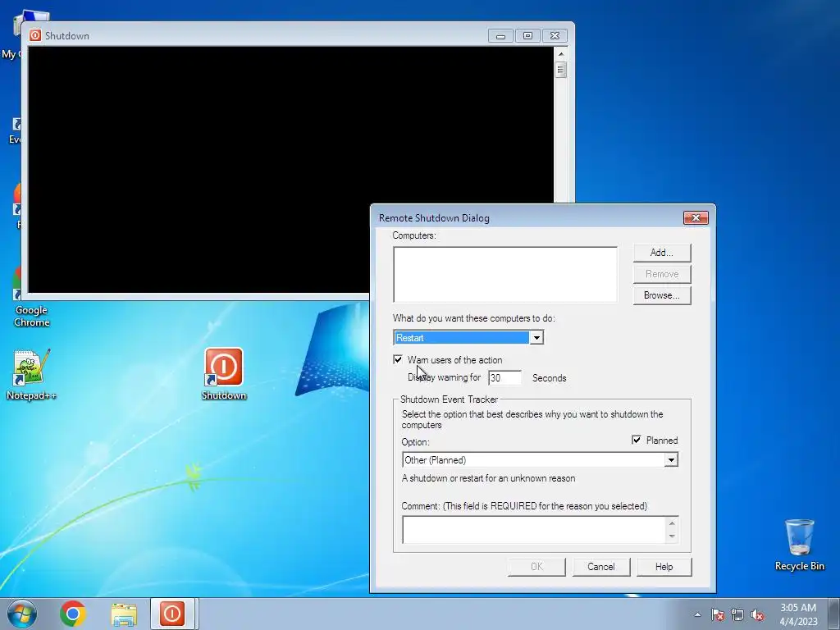
Task: Expand the Other (Planned) option dropdown
Action: click(671, 459)
